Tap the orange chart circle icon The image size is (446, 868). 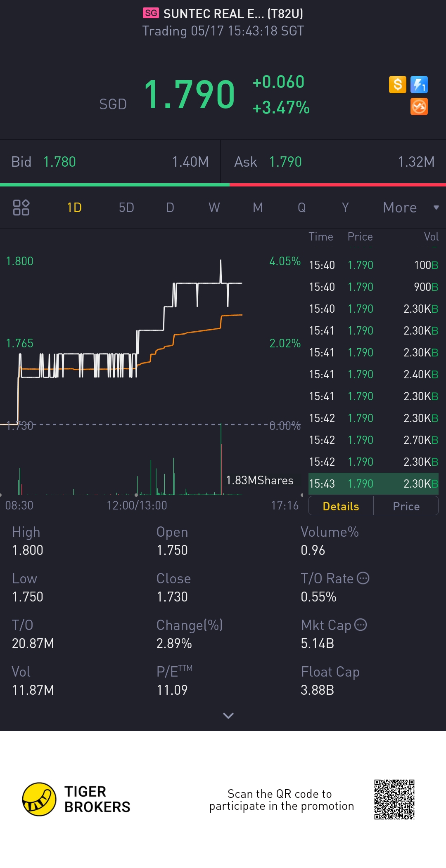pyautogui.click(x=419, y=106)
